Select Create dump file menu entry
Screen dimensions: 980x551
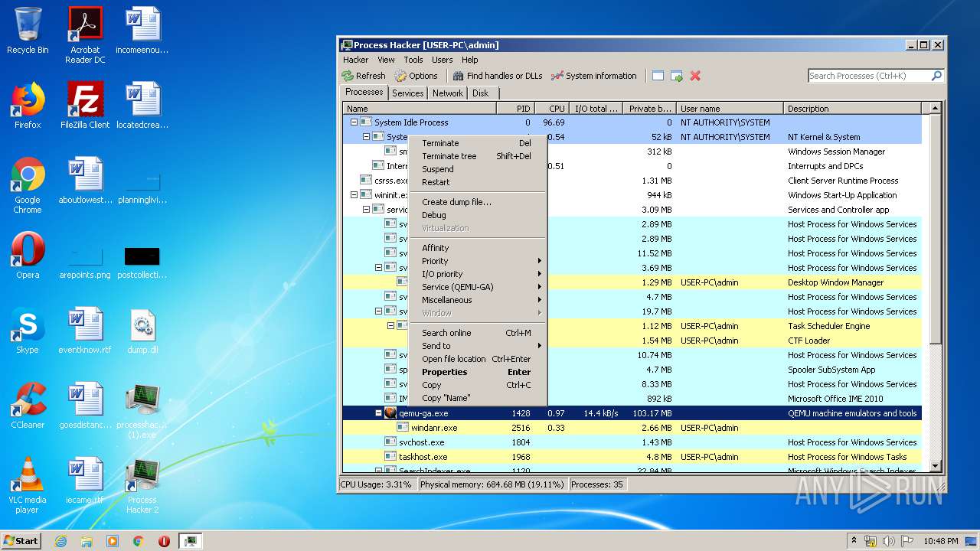477,202
